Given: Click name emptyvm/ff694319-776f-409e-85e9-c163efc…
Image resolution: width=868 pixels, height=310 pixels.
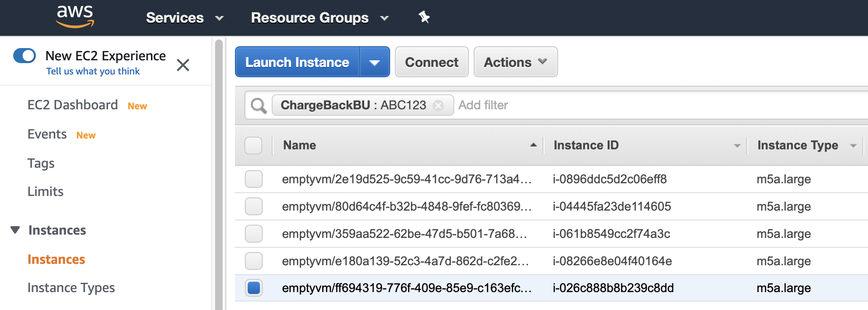Looking at the screenshot, I should pos(407,288).
